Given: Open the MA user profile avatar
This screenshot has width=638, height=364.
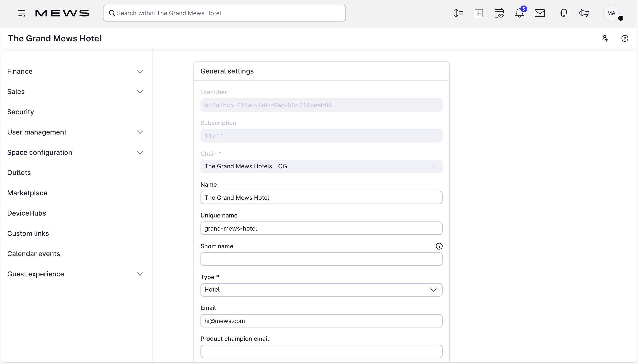Looking at the screenshot, I should click(x=611, y=13).
